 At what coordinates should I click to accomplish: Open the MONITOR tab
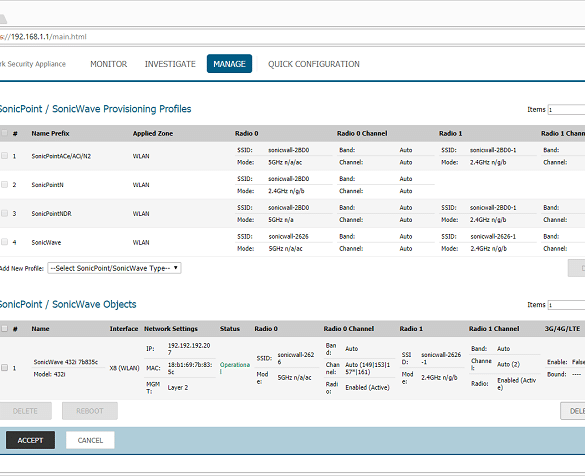coord(109,64)
